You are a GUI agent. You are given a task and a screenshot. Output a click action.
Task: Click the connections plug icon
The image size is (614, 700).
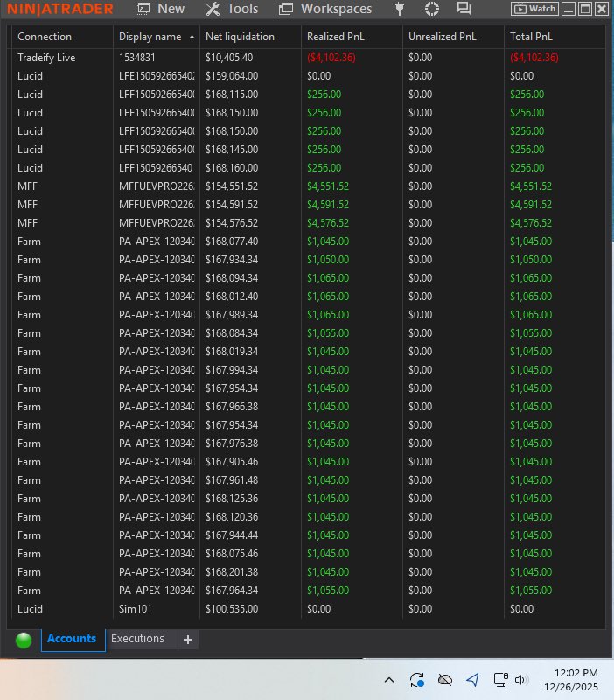click(x=400, y=9)
